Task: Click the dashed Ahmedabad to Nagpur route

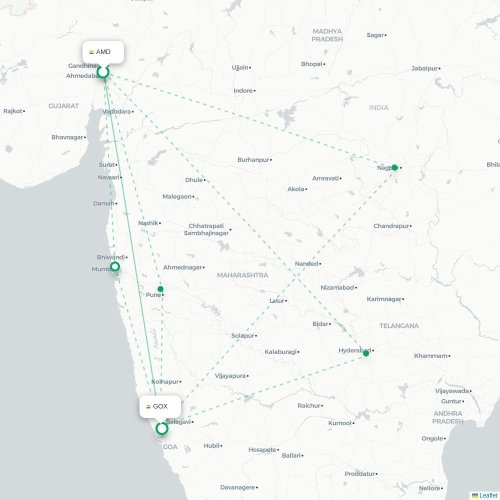Action: click(250, 120)
